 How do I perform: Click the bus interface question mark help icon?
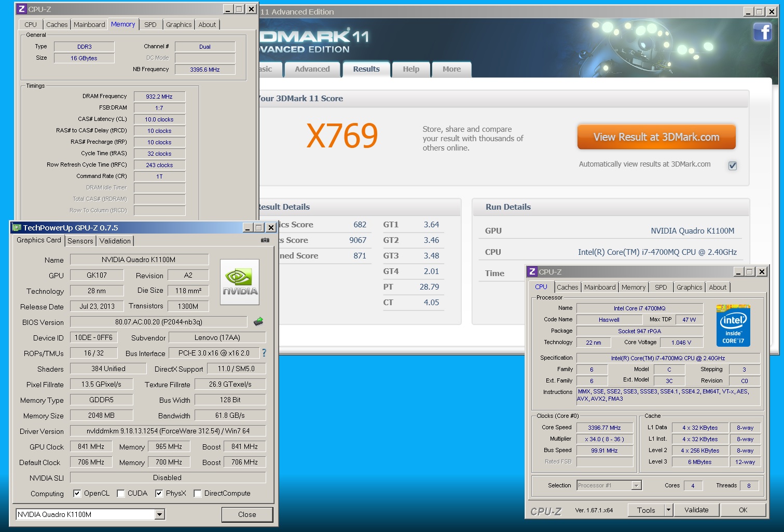pos(264,353)
